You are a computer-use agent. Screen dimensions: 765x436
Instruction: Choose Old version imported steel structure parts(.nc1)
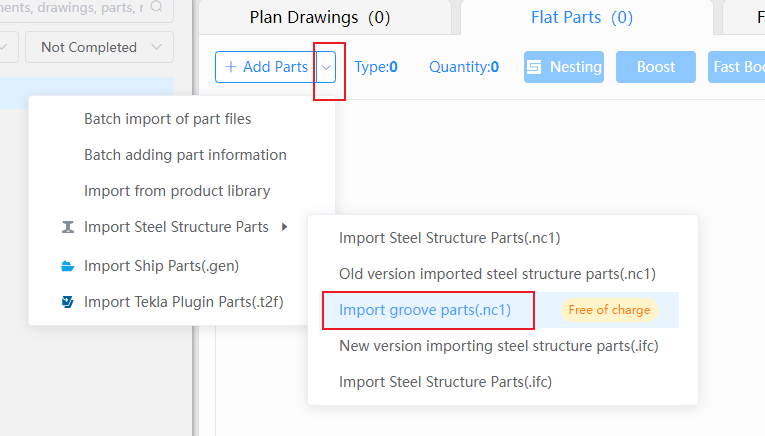pyautogui.click(x=498, y=274)
